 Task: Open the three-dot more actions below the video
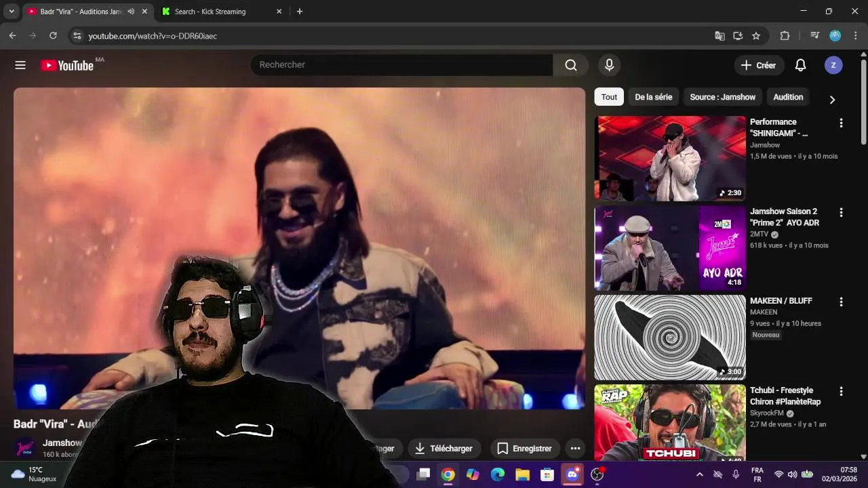575,449
